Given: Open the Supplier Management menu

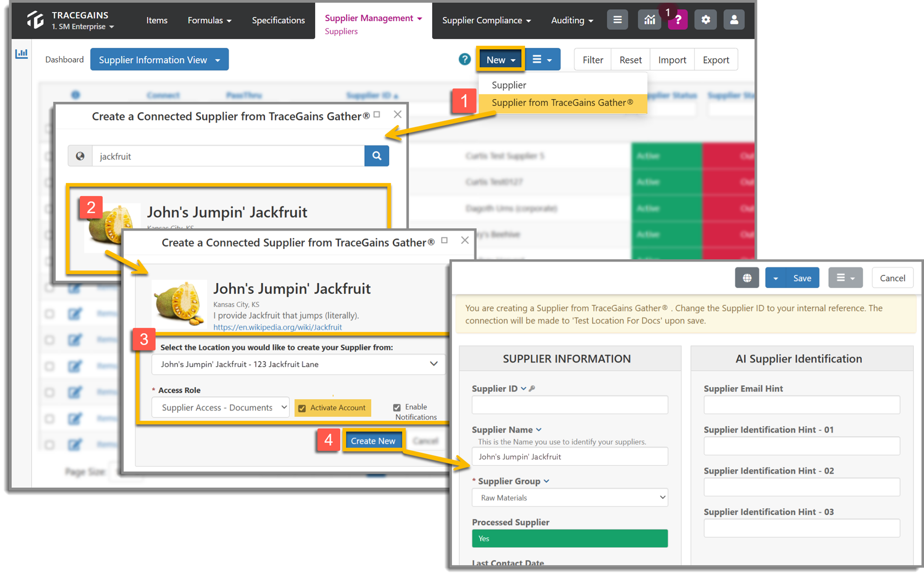Looking at the screenshot, I should pyautogui.click(x=373, y=18).
